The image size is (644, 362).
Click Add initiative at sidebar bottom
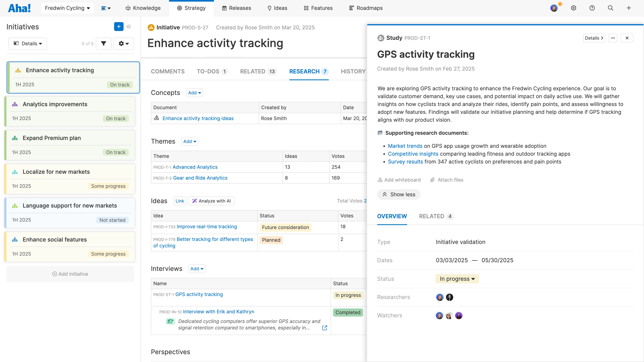point(70,274)
